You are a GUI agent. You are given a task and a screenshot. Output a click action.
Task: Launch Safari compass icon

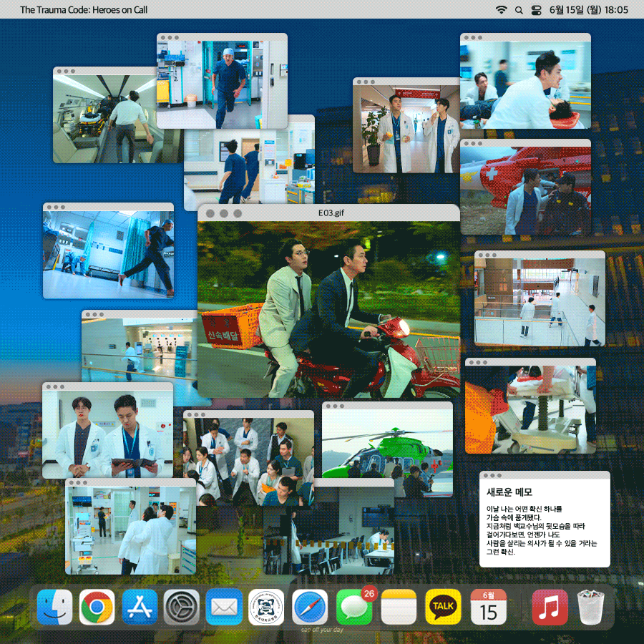(x=309, y=608)
